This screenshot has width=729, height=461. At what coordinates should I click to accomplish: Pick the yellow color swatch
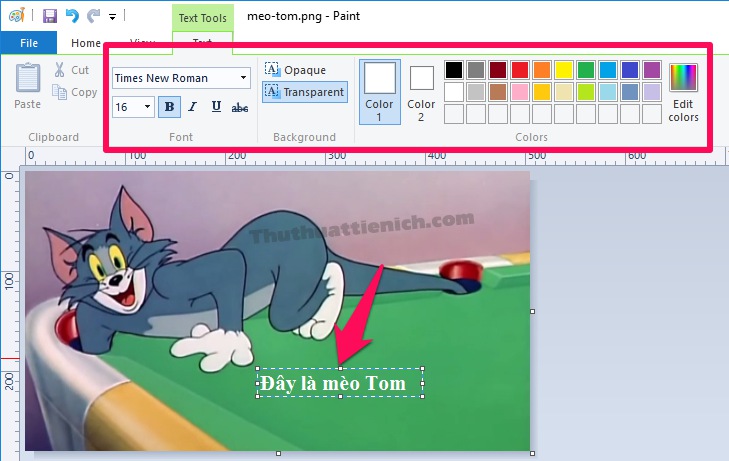pyautogui.click(x=564, y=70)
